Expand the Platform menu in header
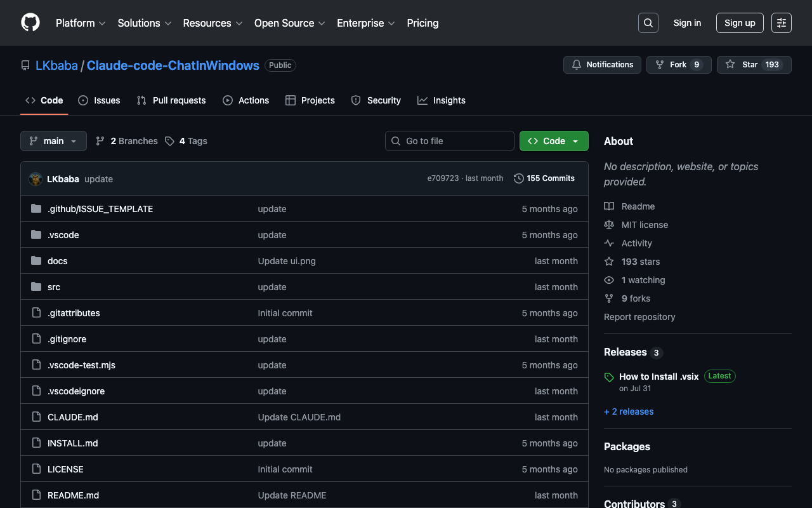The width and height of the screenshot is (812, 508). [81, 23]
